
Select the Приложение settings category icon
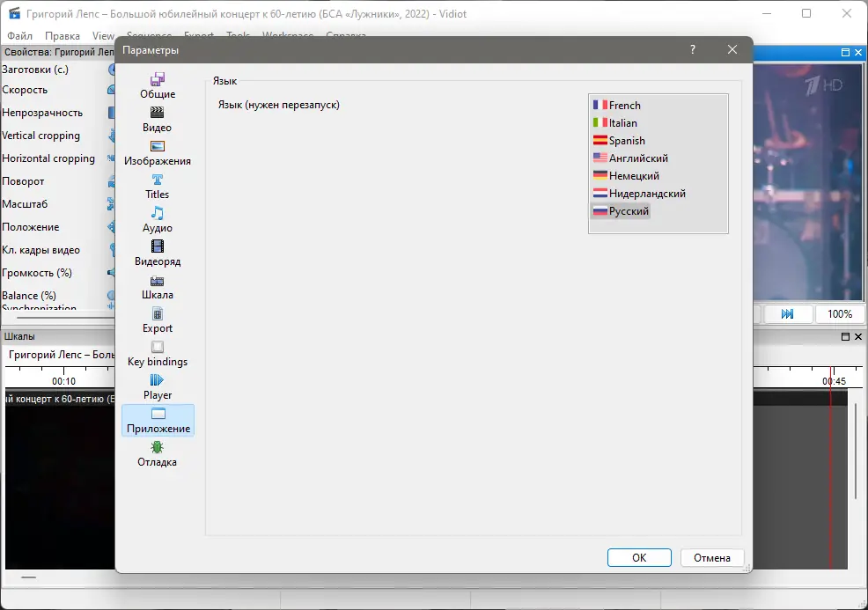(158, 421)
